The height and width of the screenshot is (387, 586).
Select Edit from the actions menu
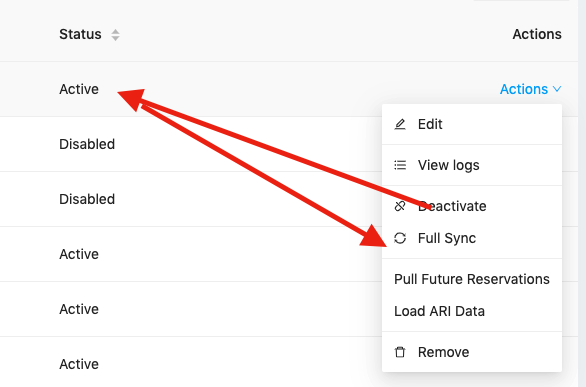(472, 124)
